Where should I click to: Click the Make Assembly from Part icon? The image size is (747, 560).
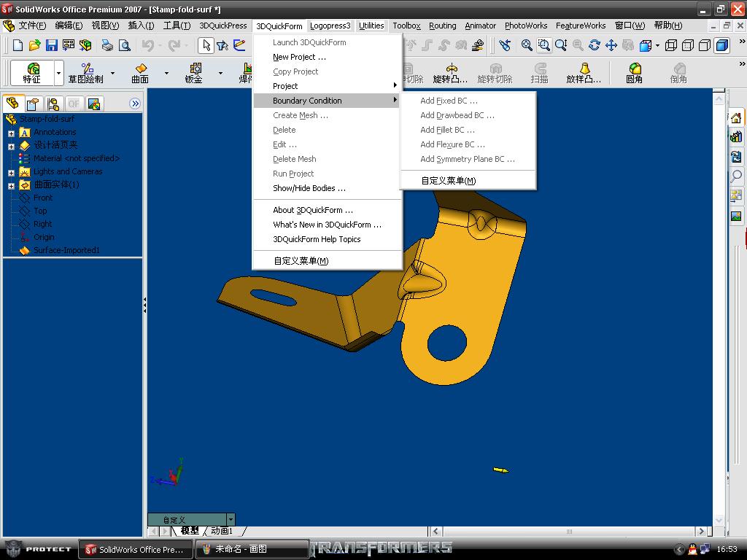tap(85, 45)
